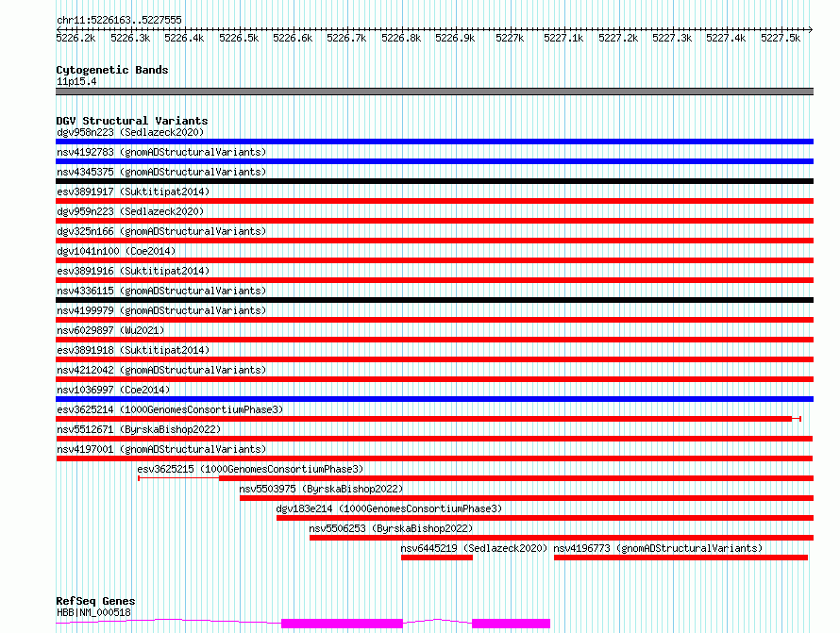Click the chr11:5226163..5227555 coordinate label
The height and width of the screenshot is (633, 840).
point(119,21)
